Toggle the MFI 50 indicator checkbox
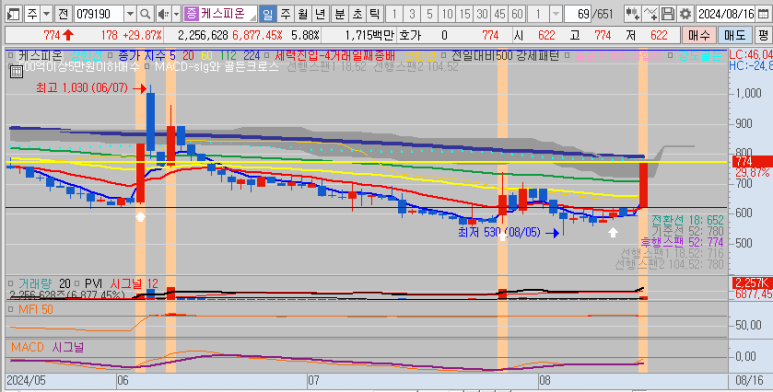The width and height of the screenshot is (773, 392). (x=11, y=310)
